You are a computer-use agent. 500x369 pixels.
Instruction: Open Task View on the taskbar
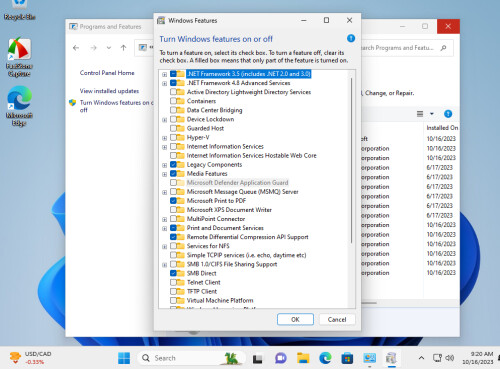pyautogui.click(x=257, y=358)
